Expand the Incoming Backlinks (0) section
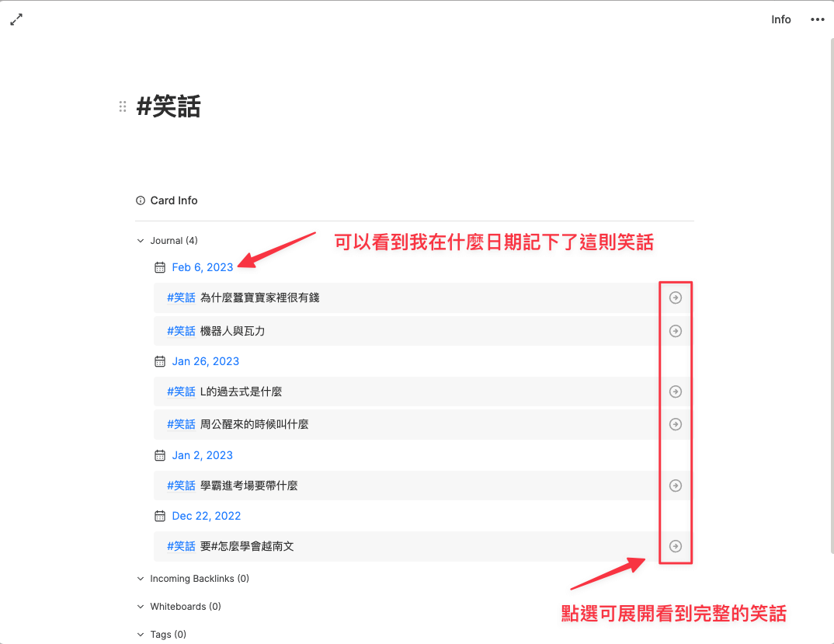This screenshot has height=644, width=834. pyautogui.click(x=141, y=579)
